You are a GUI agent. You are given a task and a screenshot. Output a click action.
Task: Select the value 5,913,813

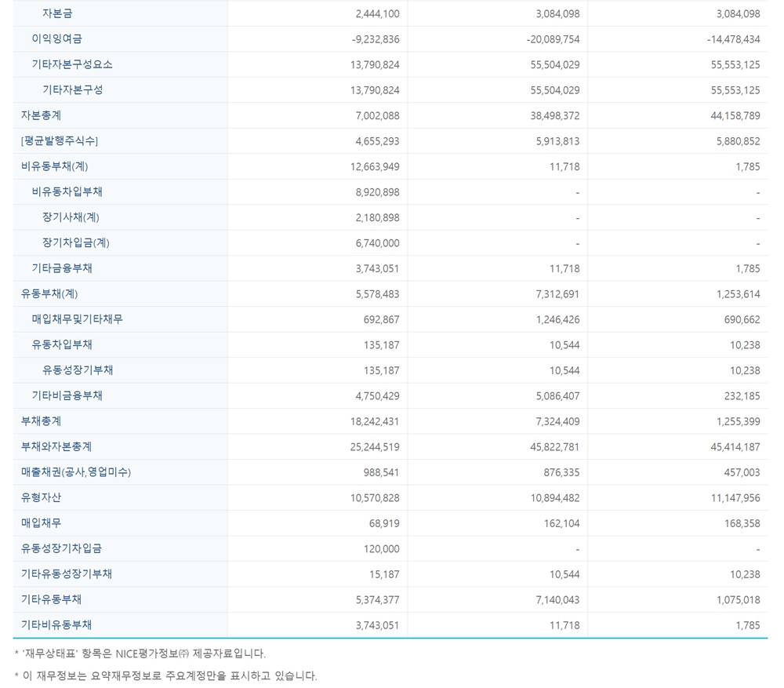coord(558,142)
